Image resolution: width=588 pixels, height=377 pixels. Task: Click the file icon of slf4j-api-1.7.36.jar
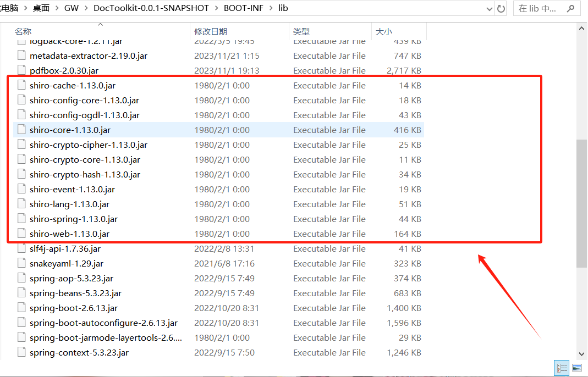(22, 248)
